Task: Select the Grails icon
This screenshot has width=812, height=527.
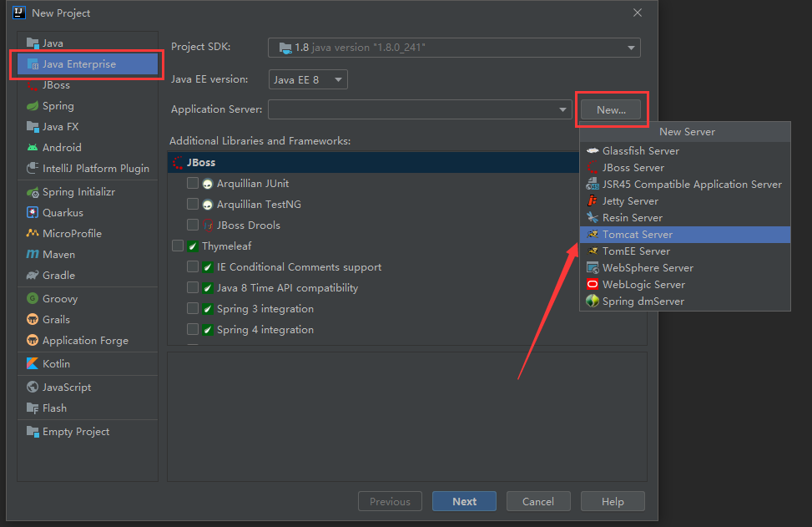Action: (33, 319)
